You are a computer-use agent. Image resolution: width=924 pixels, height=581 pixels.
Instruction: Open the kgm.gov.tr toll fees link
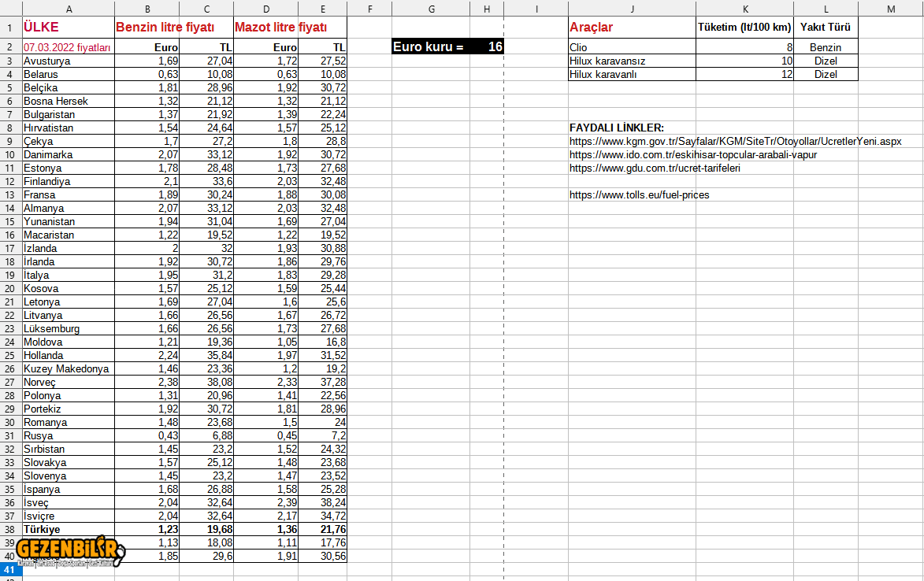734,142
